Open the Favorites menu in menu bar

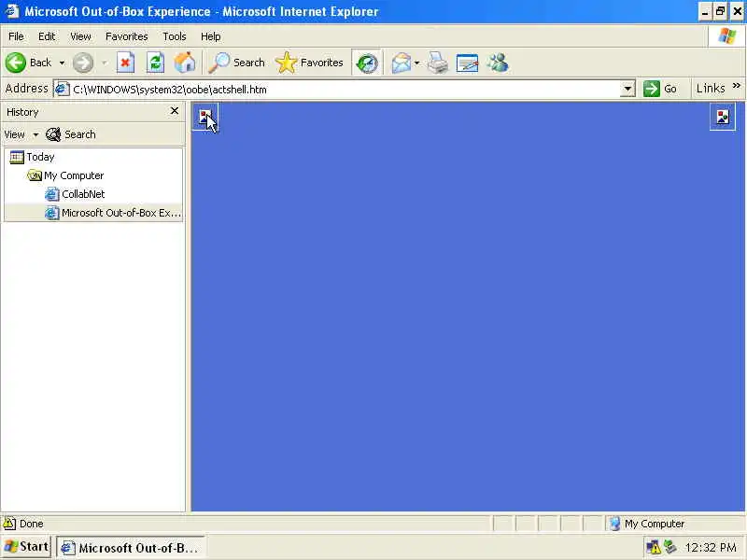coord(127,36)
